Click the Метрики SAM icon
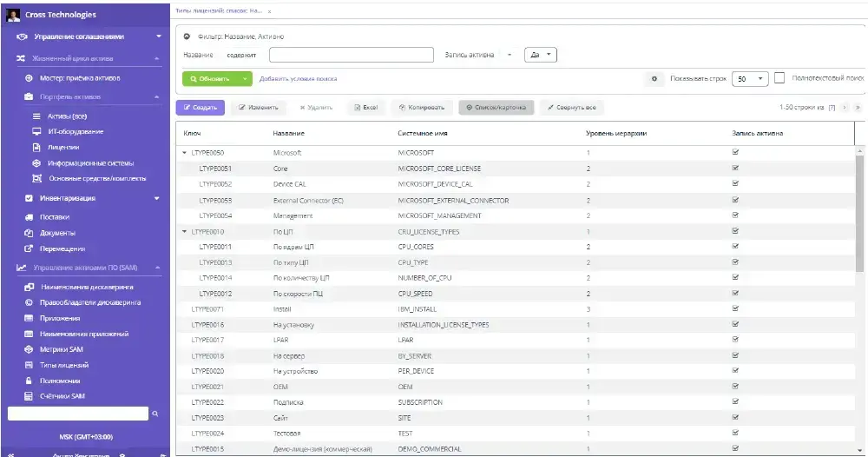 tap(29, 349)
